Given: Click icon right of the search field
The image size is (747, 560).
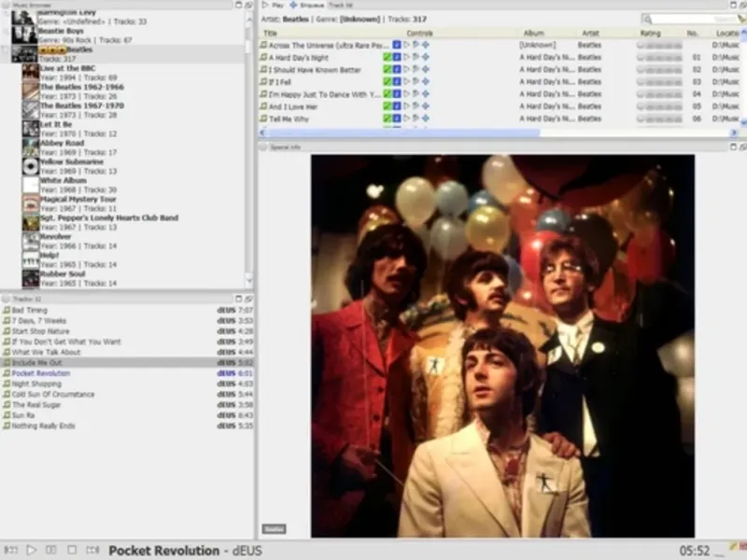Looking at the screenshot, I should point(742,19).
